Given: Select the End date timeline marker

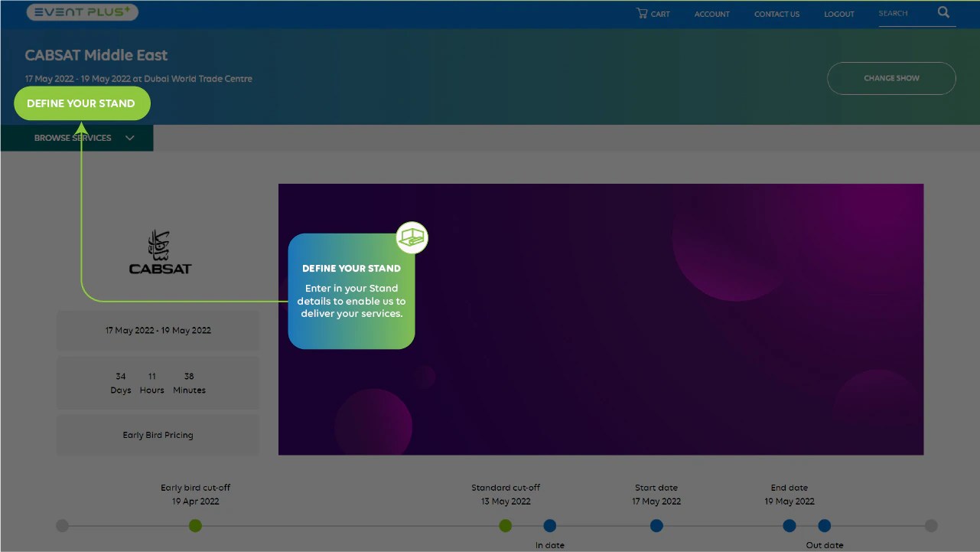Looking at the screenshot, I should coord(789,525).
